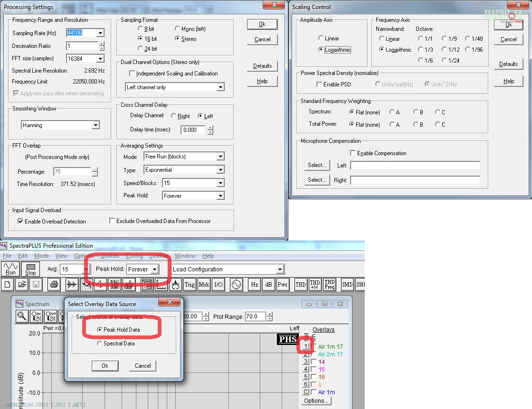Open the Utilities menu
532x409 pixels.
110,256
